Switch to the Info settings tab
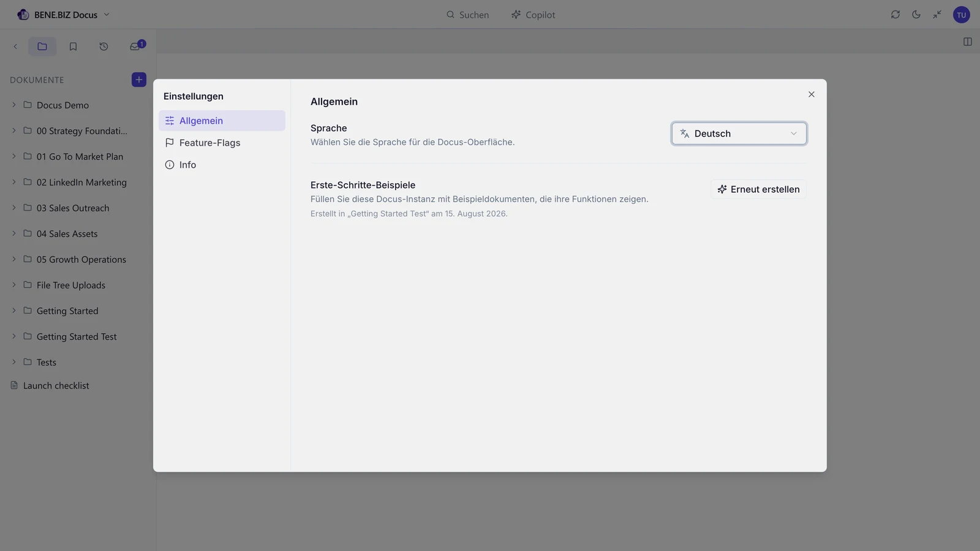Screen dimensions: 980x551 (x=222, y=165)
